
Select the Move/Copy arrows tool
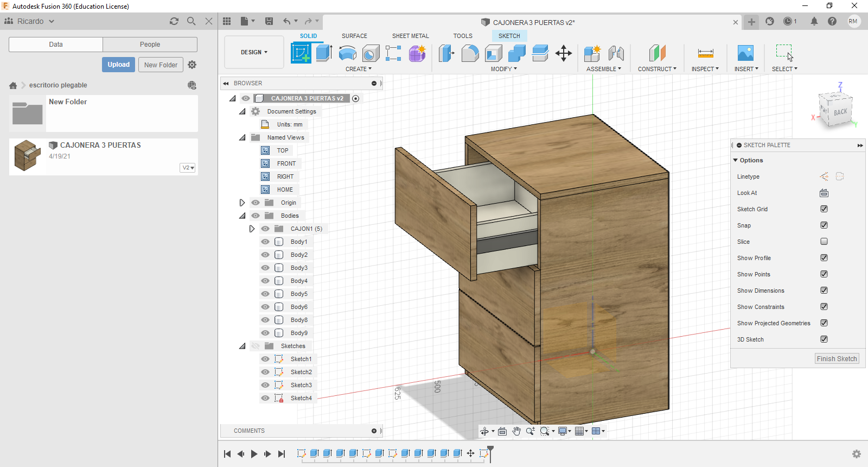point(564,53)
